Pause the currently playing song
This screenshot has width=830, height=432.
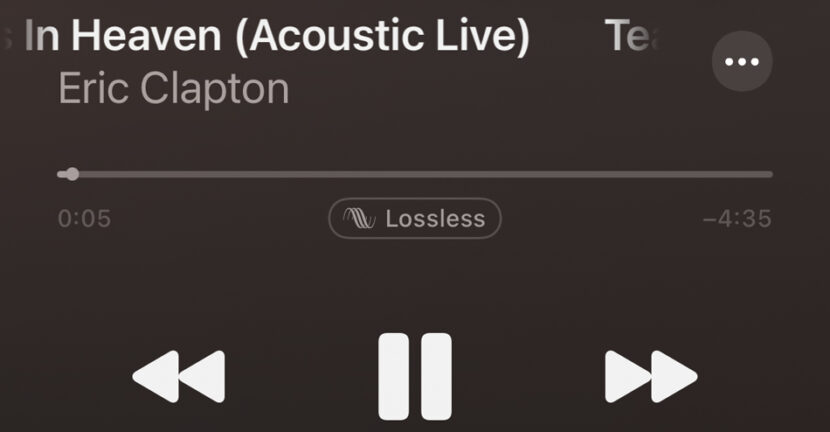coord(415,376)
